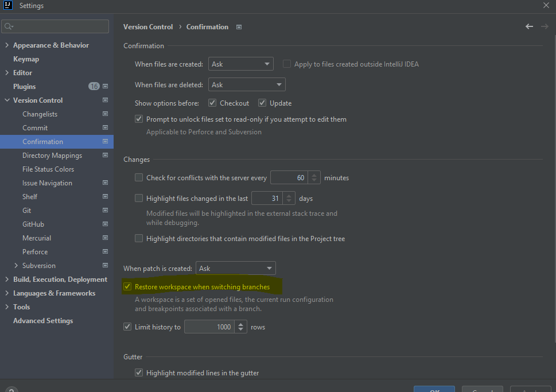Select Issue Navigation entry
Screen dimensions: 556x392
pos(47,183)
